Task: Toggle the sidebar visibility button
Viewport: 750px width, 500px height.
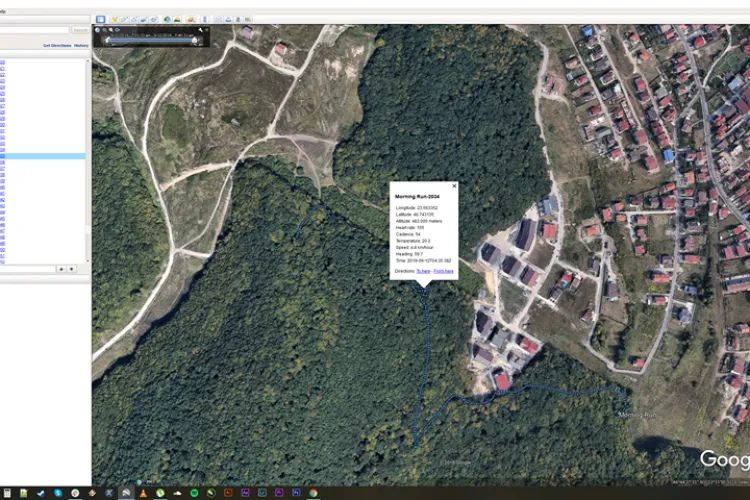Action: click(x=100, y=19)
